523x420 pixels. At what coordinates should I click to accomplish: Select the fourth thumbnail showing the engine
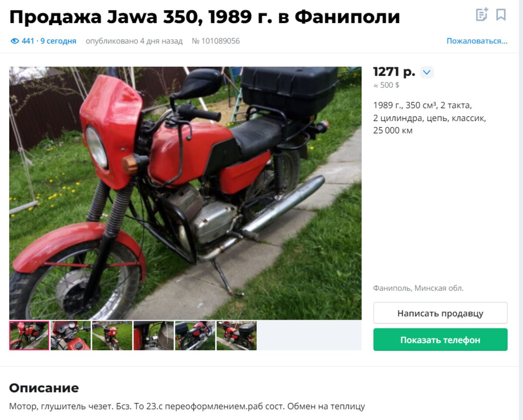pyautogui.click(x=153, y=336)
